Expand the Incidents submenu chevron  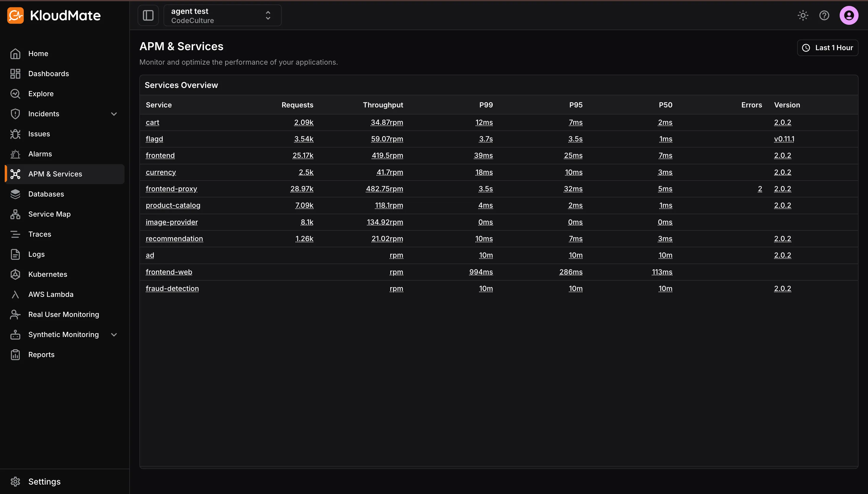point(114,114)
